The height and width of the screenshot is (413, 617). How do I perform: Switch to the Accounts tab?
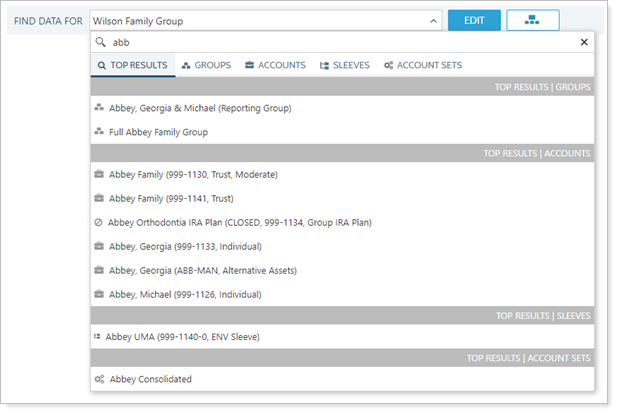click(x=275, y=65)
